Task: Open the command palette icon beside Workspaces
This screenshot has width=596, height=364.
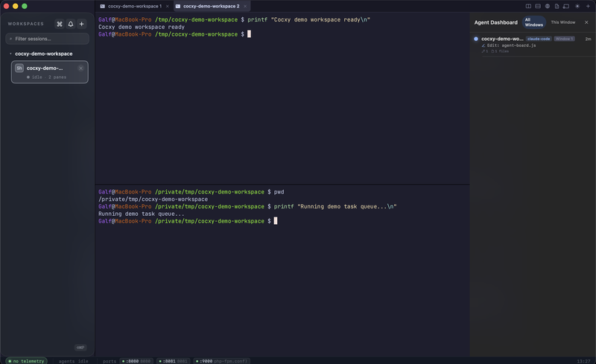Action: coord(60,24)
